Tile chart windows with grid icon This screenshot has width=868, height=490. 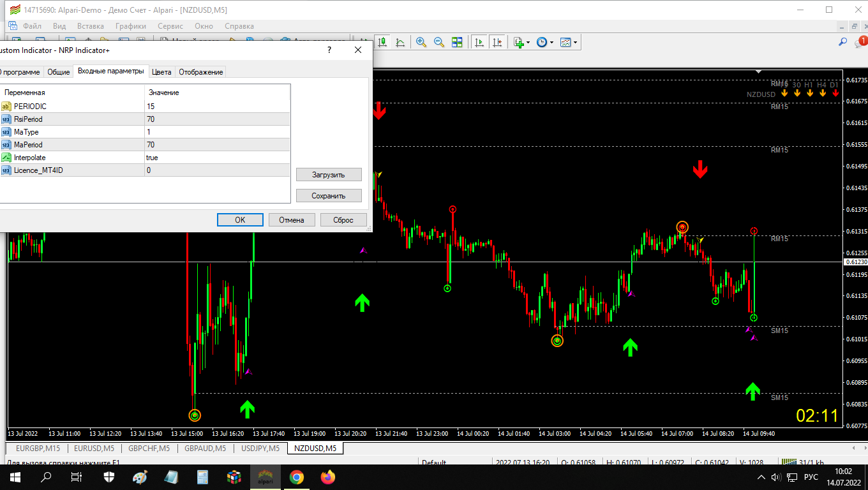[457, 42]
